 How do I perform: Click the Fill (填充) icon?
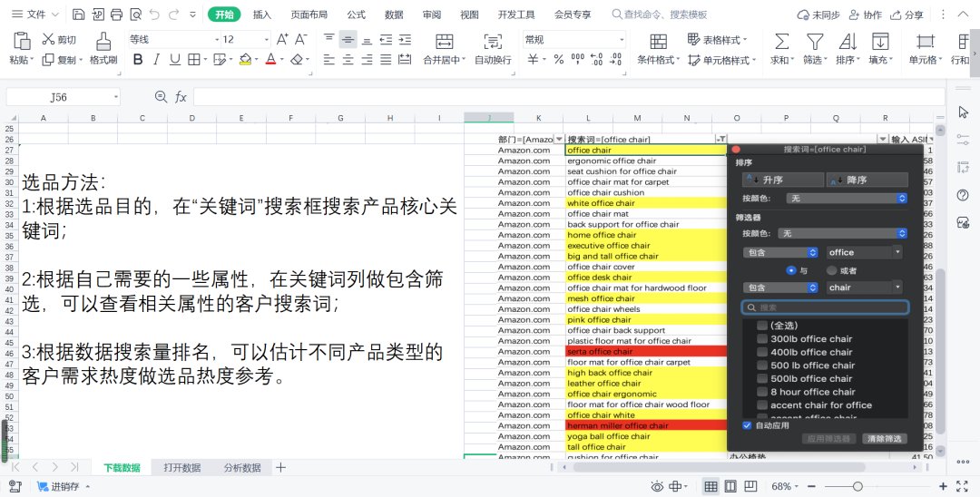pyautogui.click(x=880, y=42)
